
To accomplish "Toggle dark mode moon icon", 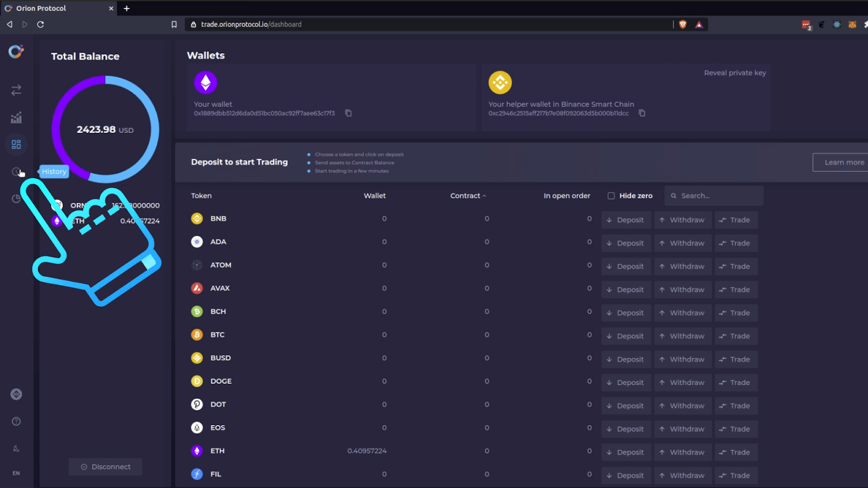I will point(16,448).
